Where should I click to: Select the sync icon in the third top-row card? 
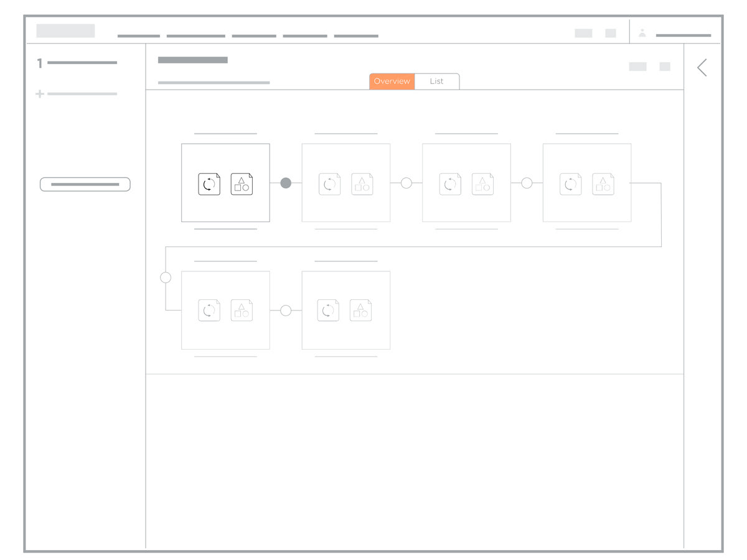450,184
